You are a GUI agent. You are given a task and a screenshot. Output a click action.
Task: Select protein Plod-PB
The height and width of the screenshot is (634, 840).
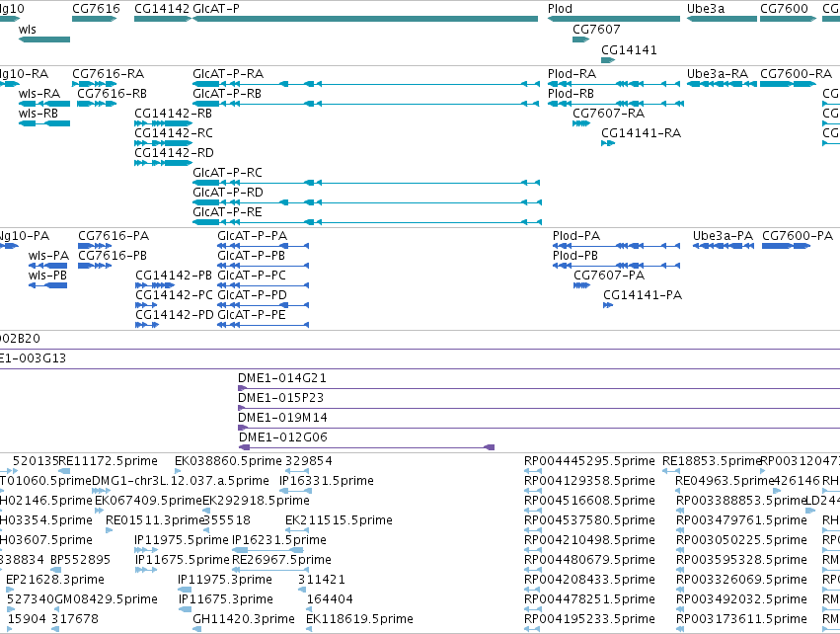[x=616, y=266]
